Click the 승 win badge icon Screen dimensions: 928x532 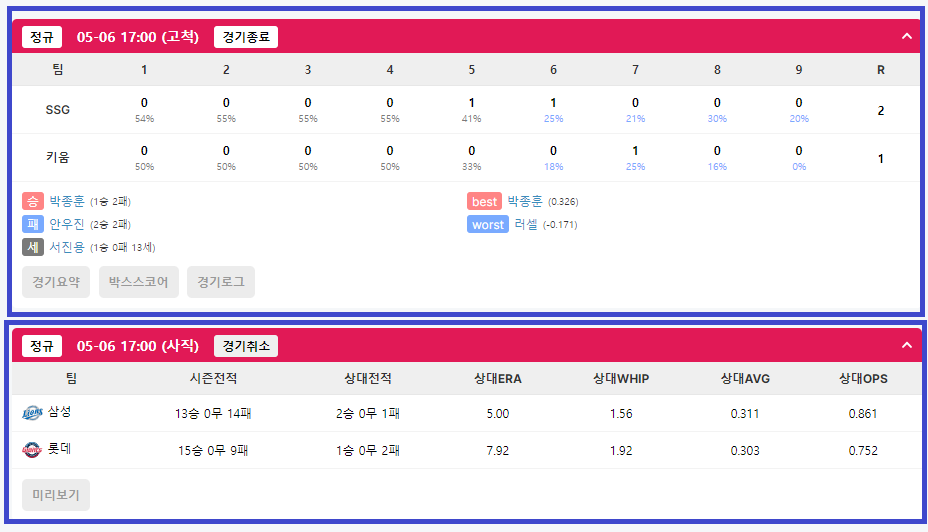tap(33, 201)
